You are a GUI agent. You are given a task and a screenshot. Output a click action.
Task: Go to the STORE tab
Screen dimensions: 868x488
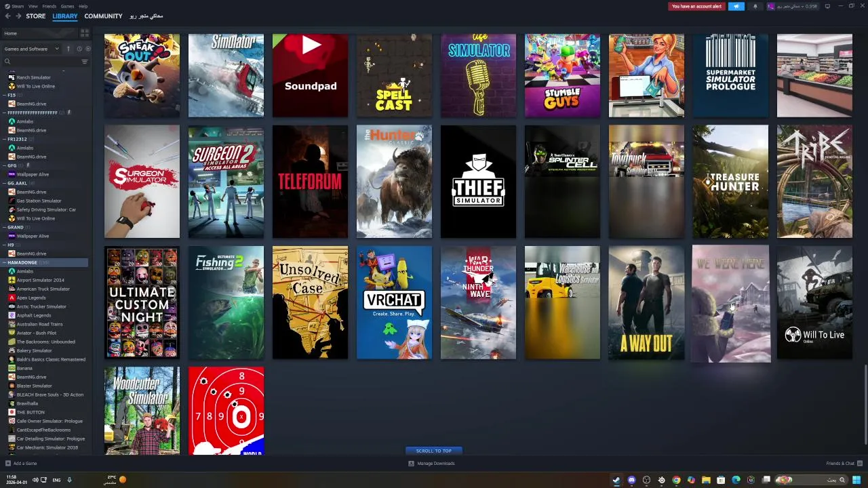tap(36, 16)
